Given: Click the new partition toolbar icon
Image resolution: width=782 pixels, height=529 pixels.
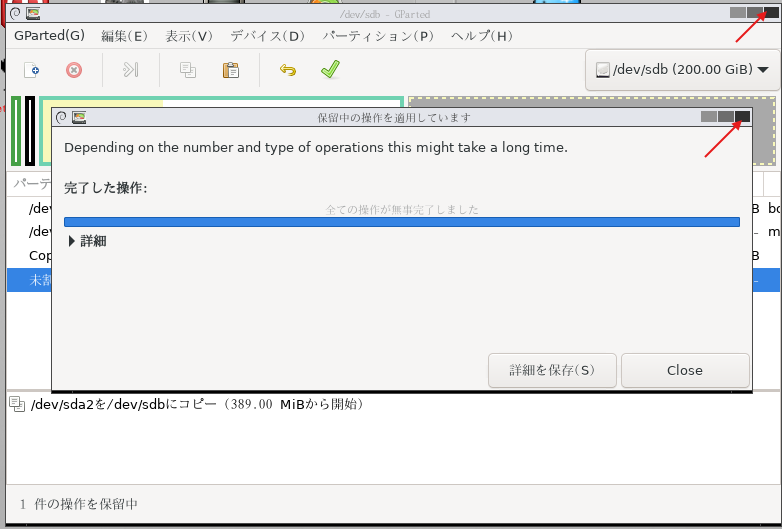Looking at the screenshot, I should pos(32,70).
